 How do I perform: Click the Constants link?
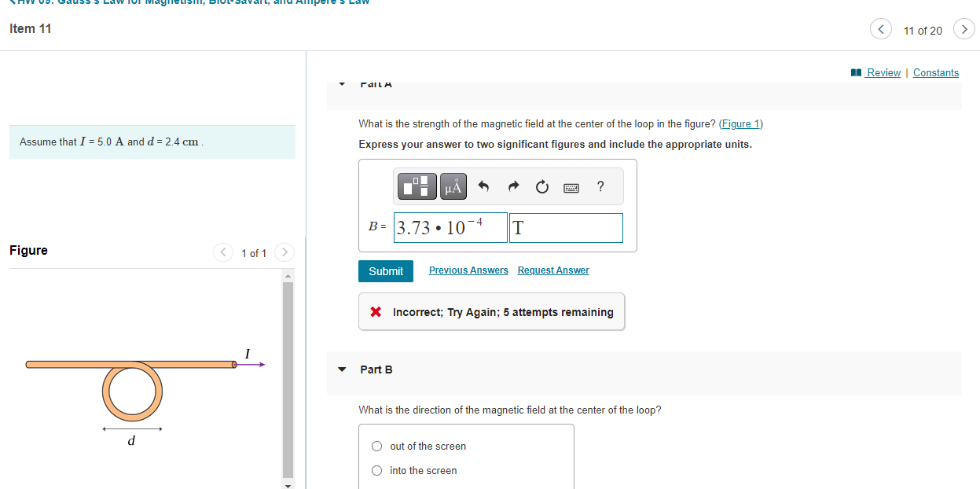pos(935,72)
